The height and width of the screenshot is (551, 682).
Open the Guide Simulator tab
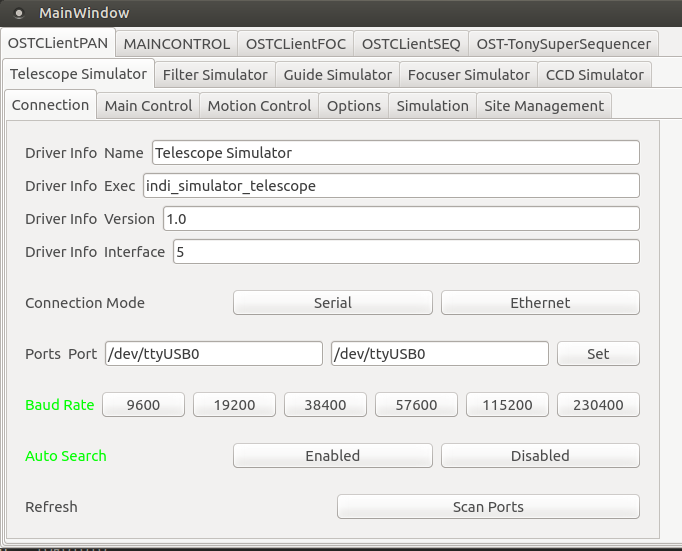pyautogui.click(x=338, y=75)
